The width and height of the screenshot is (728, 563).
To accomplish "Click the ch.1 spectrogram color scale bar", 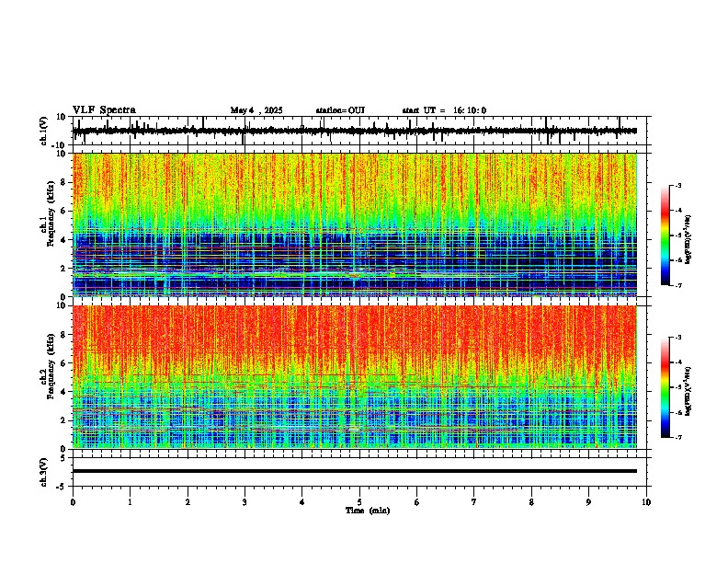I will tap(665, 236).
